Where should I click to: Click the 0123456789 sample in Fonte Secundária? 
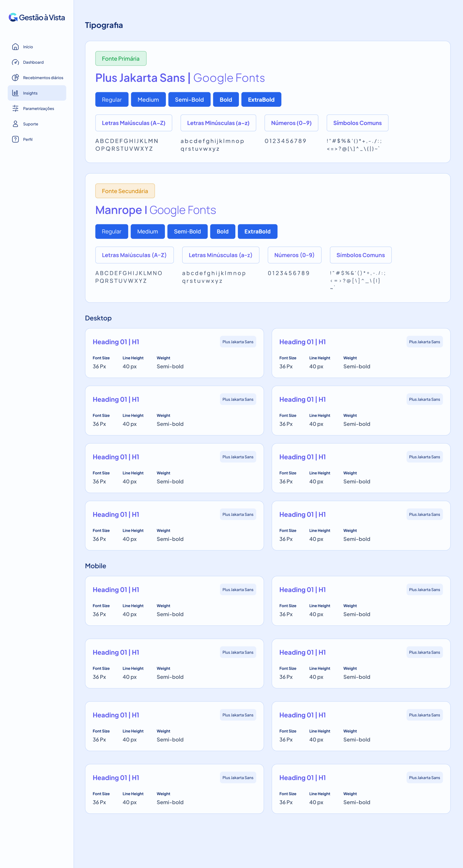click(289, 273)
